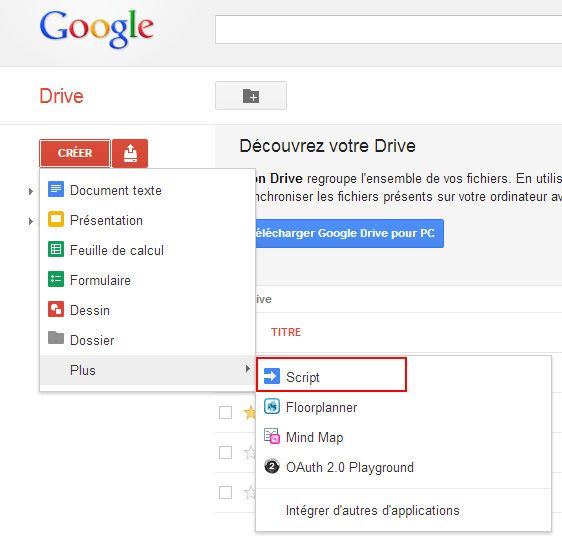Expand the second sidebar tree arrow
This screenshot has width=562, height=555.
pos(31,222)
